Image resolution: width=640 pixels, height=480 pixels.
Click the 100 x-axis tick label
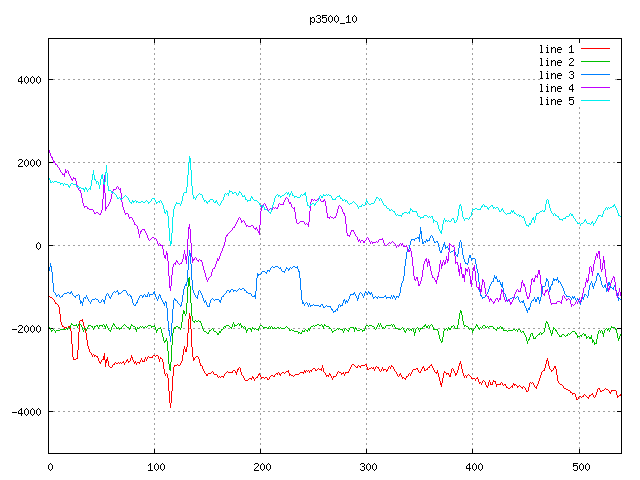tap(155, 466)
